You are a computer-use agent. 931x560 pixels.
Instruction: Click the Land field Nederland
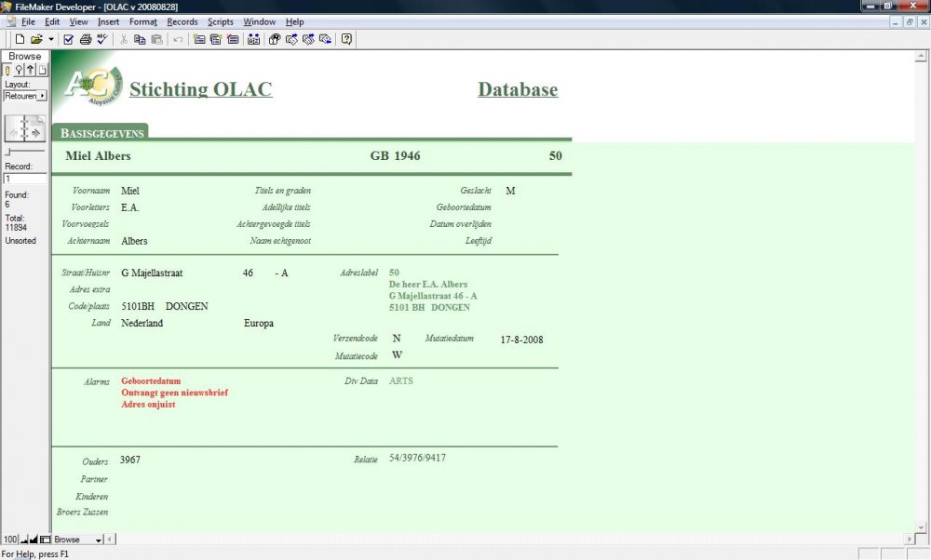tap(142, 323)
